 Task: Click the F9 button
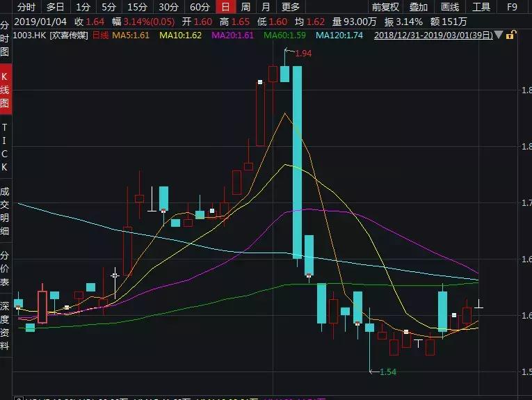tap(512, 6)
